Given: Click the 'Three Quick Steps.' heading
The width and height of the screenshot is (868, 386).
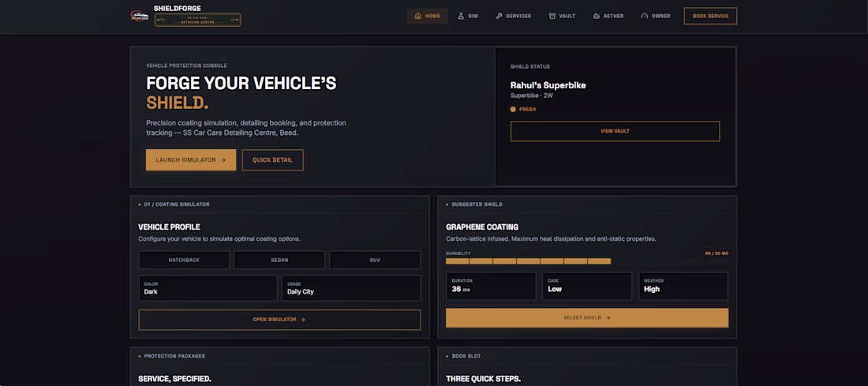Looking at the screenshot, I should (483, 380).
